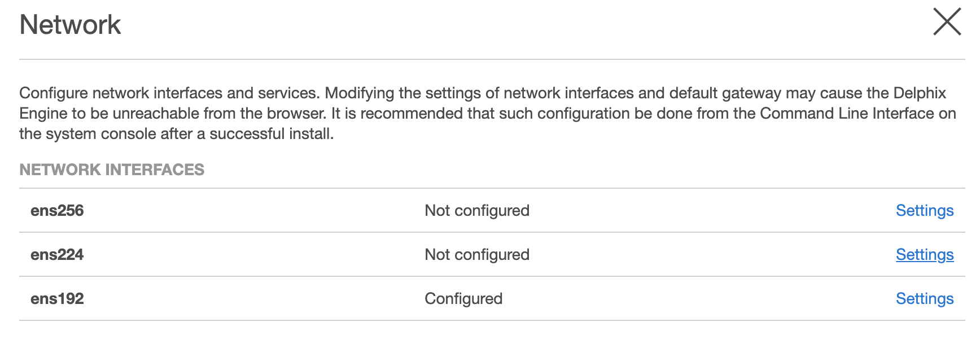Close the Network dialog with the X icon

point(948,21)
